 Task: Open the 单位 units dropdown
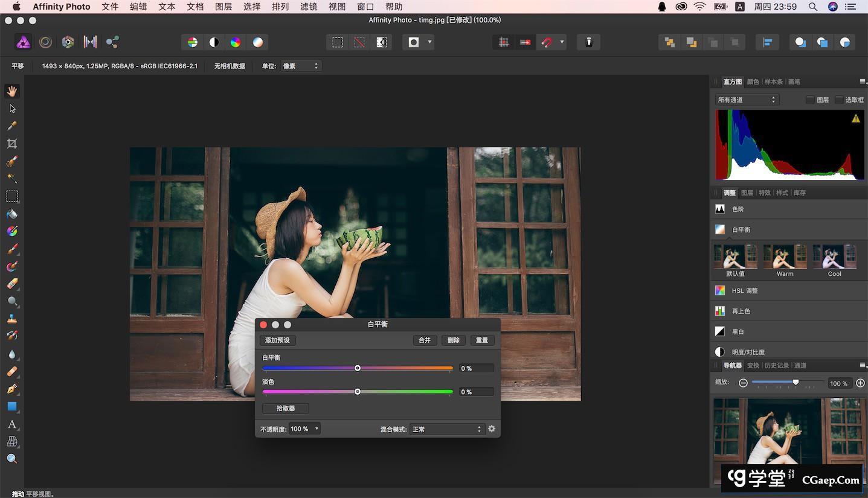pos(300,66)
